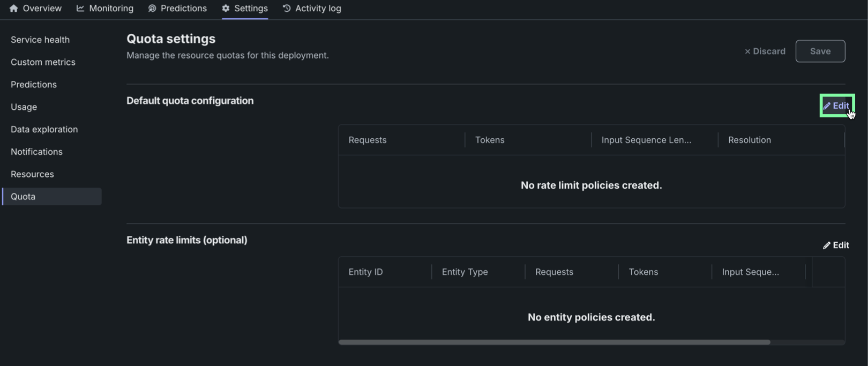Open the Resources settings section
This screenshot has height=366, width=868.
(x=32, y=175)
